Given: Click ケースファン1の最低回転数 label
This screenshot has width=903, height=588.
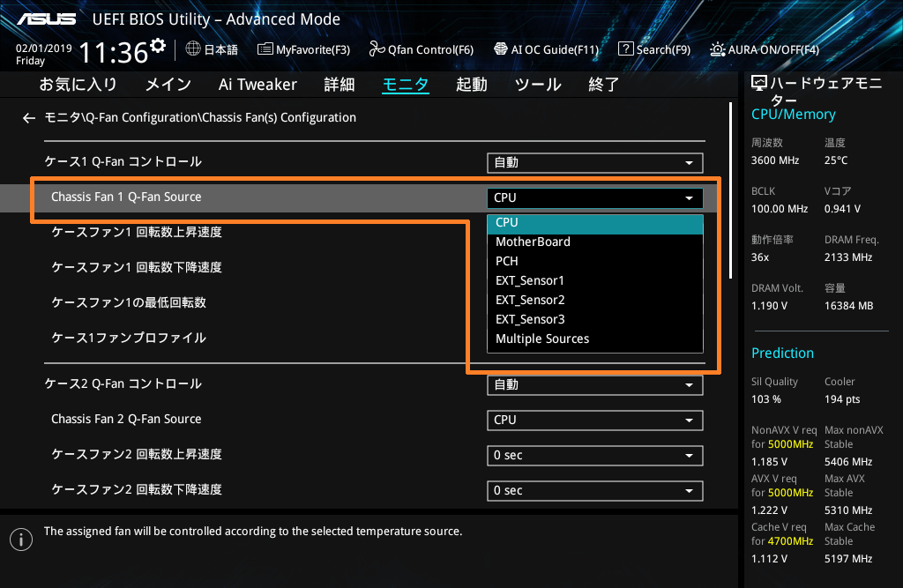Looking at the screenshot, I should coord(129,303).
